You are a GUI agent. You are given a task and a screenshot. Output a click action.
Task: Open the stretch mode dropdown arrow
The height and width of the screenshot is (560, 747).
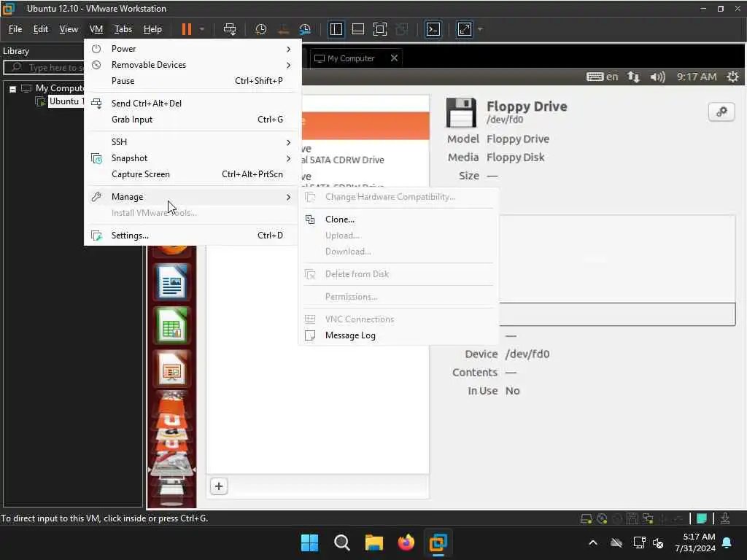480,29
